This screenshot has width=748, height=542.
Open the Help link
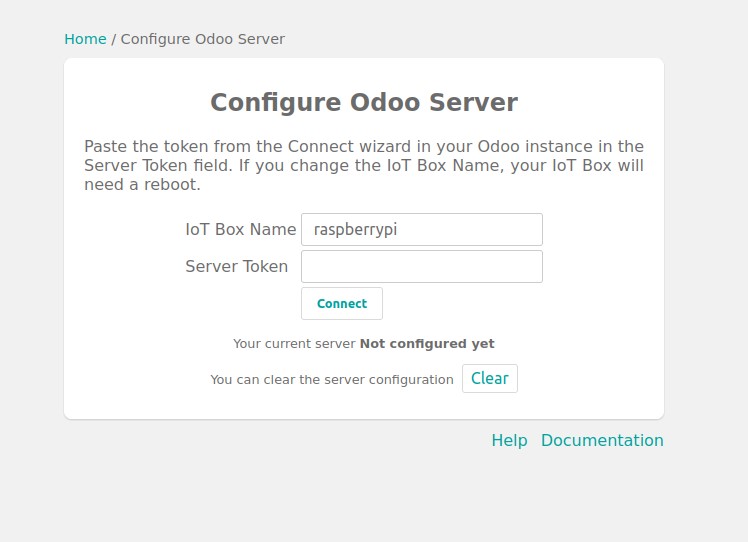coord(509,440)
